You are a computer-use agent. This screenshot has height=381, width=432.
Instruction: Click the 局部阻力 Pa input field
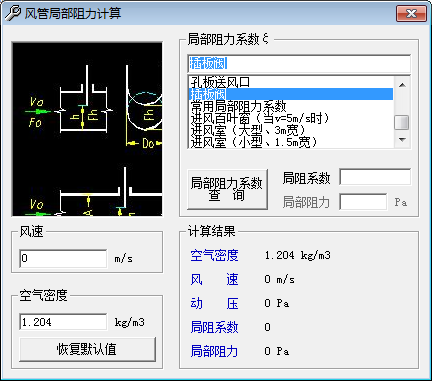click(363, 202)
